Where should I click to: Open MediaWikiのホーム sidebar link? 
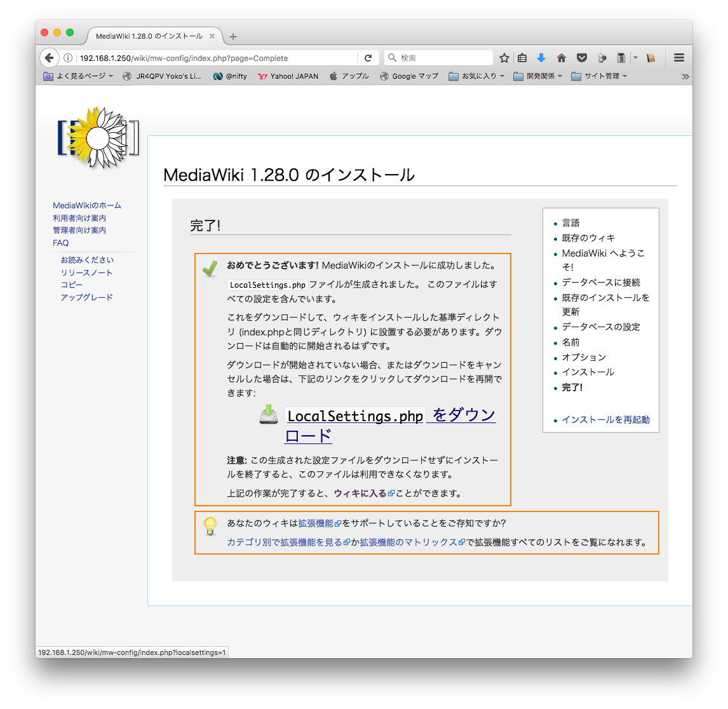point(87,205)
